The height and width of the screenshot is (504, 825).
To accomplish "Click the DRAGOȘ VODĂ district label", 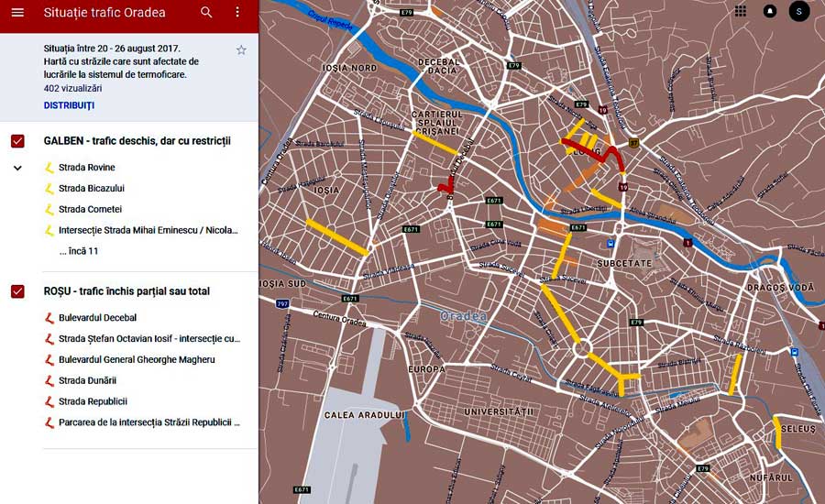I will click(x=780, y=287).
